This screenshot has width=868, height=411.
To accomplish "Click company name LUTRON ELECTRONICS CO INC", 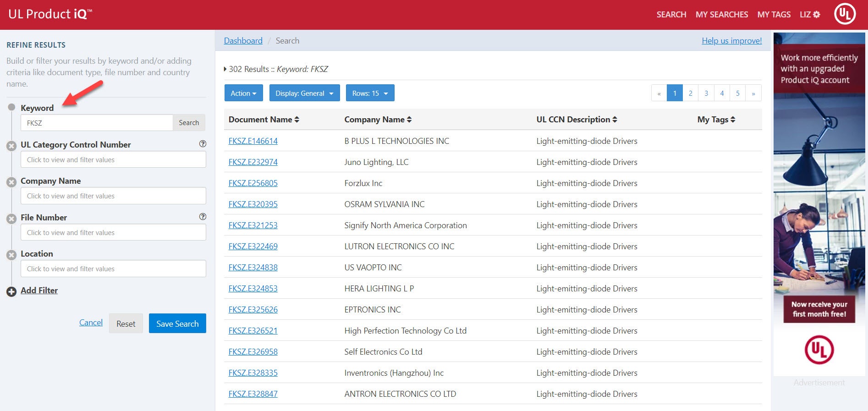I will pyautogui.click(x=399, y=247).
